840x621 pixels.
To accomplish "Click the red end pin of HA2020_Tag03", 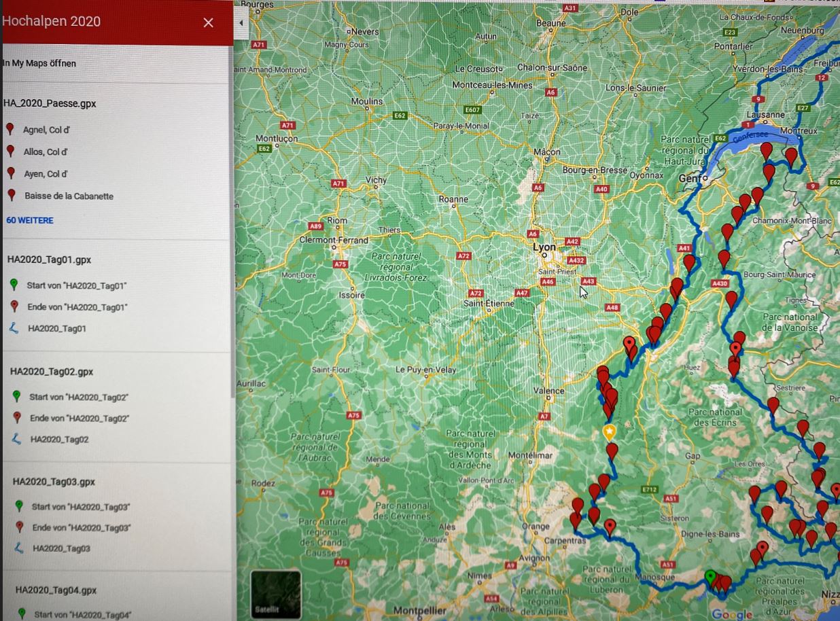I will click(20, 527).
